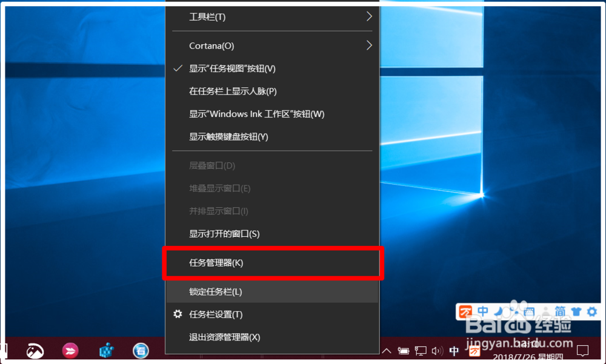606x364 pixels.
Task: Launch the blue cube app from the taskbar
Action: pyautogui.click(x=105, y=350)
